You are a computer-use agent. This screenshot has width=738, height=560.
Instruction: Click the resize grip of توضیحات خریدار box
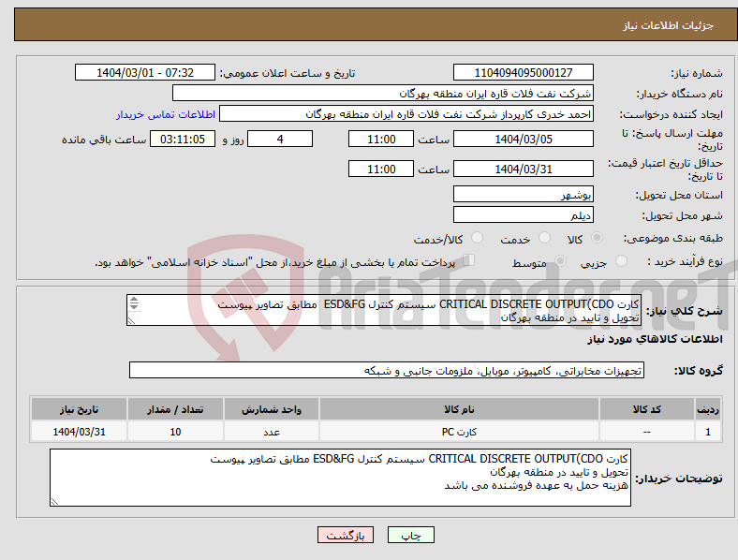click(54, 502)
